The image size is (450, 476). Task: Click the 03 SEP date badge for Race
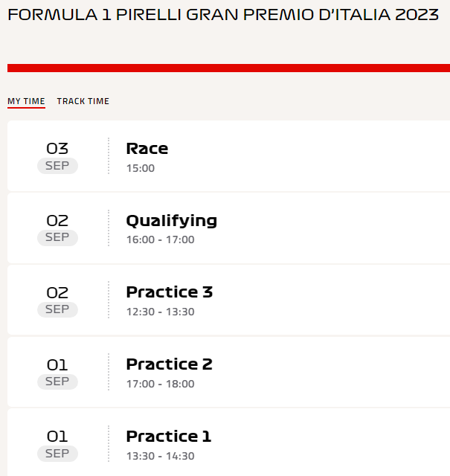[57, 158]
